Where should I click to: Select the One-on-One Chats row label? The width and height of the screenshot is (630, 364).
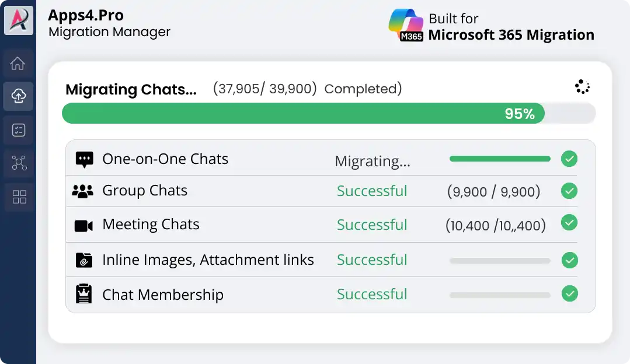point(165,159)
